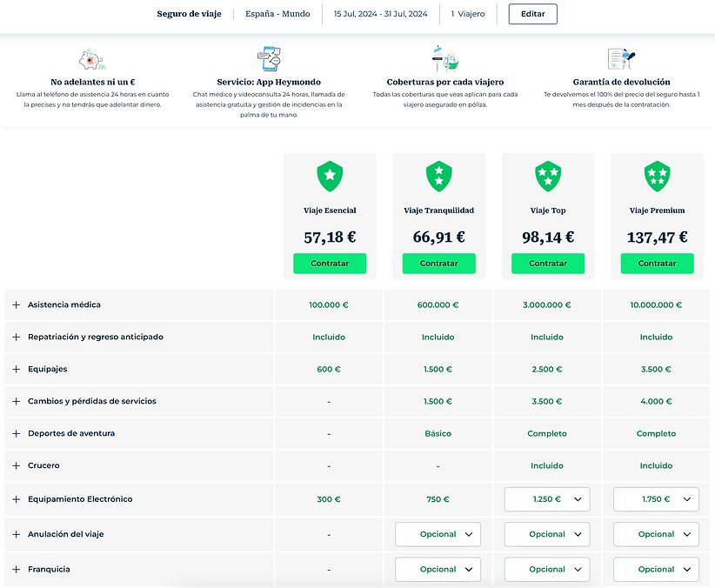
Task: Click the Servicio: App Heymondo heading
Action: [x=269, y=82]
